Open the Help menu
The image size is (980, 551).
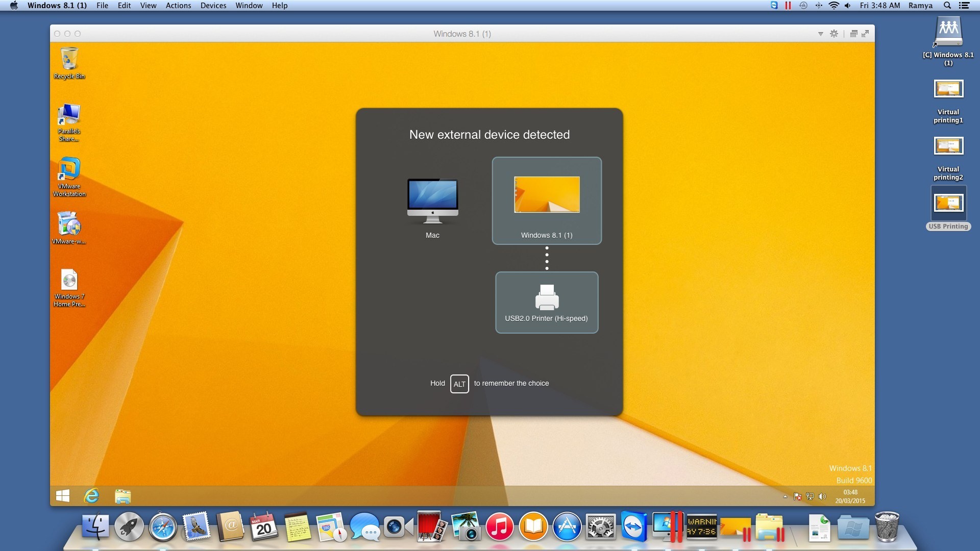(280, 6)
